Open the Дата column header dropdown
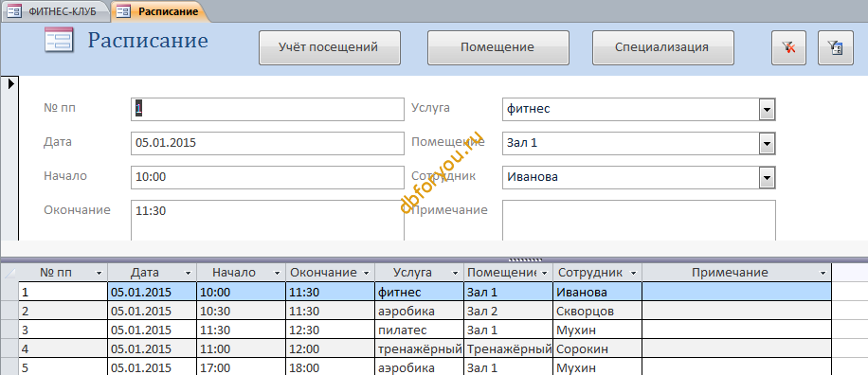Screen dimensions: 868x375 [188, 274]
